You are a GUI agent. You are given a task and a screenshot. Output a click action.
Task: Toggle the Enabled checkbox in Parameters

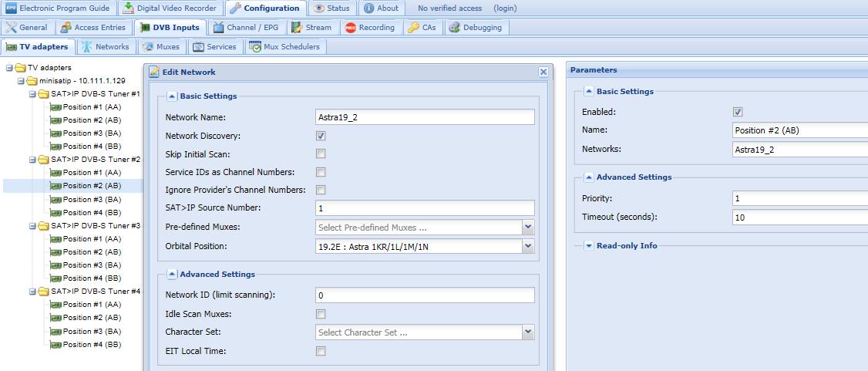738,112
